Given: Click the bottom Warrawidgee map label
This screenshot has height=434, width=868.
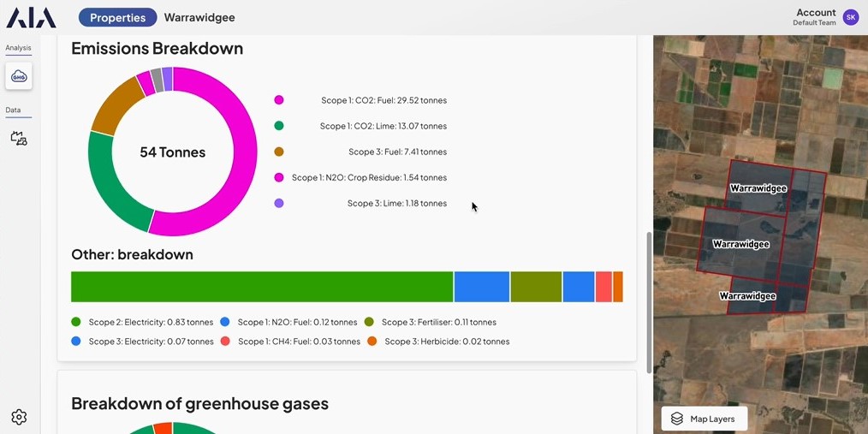Looking at the screenshot, I should (x=747, y=296).
